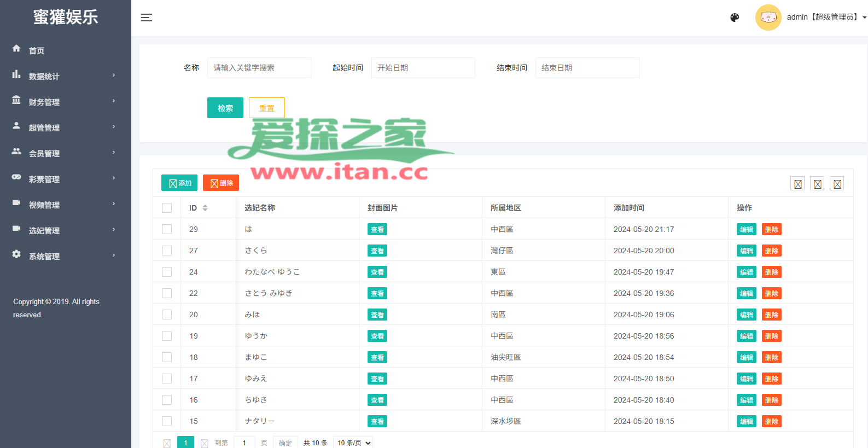Check the row checkbox for ID 29
The height and width of the screenshot is (448, 868).
[167, 229]
